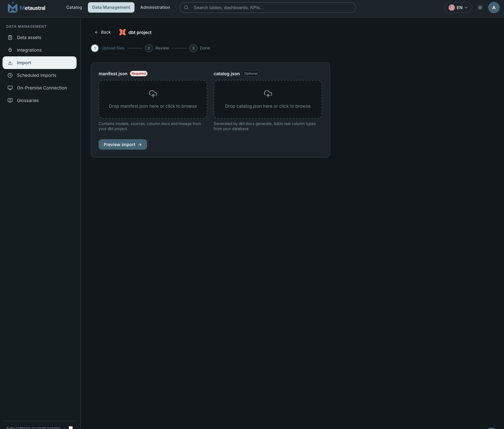
Task: Click the orange dbt project icon
Action: [123, 32]
